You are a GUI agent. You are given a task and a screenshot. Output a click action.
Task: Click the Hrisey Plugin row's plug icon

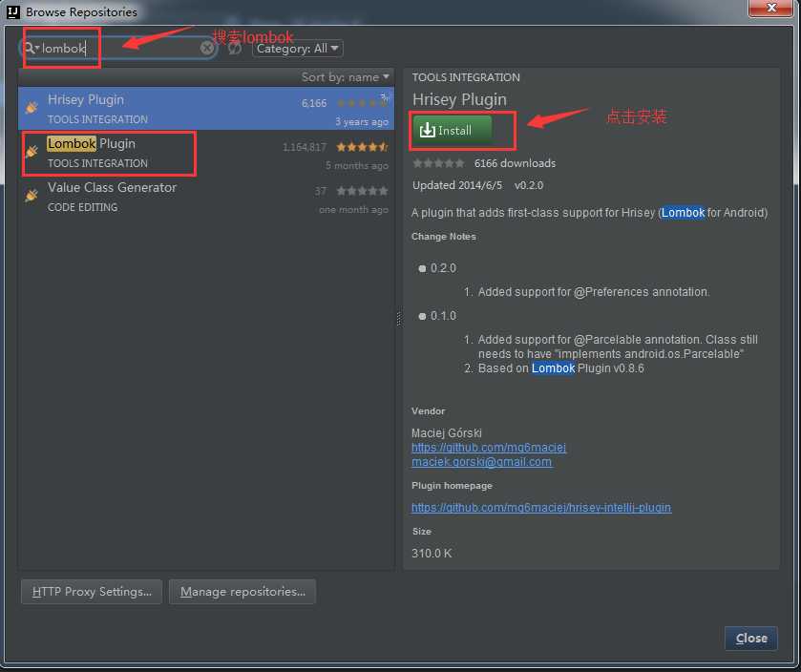point(32,108)
